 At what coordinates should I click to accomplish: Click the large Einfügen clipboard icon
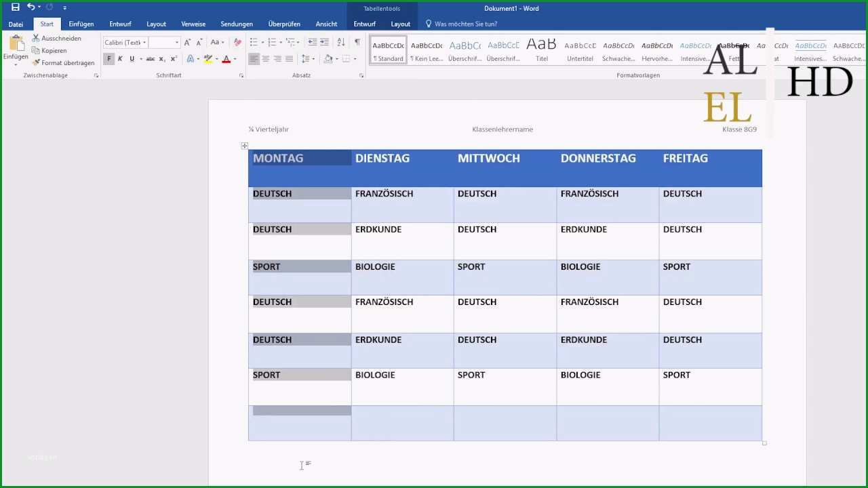click(16, 44)
